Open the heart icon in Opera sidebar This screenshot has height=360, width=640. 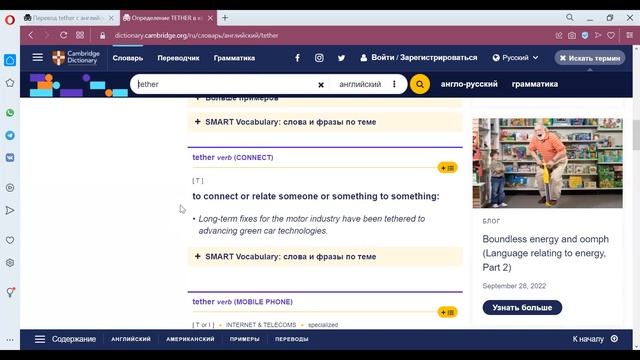pyautogui.click(x=10, y=240)
